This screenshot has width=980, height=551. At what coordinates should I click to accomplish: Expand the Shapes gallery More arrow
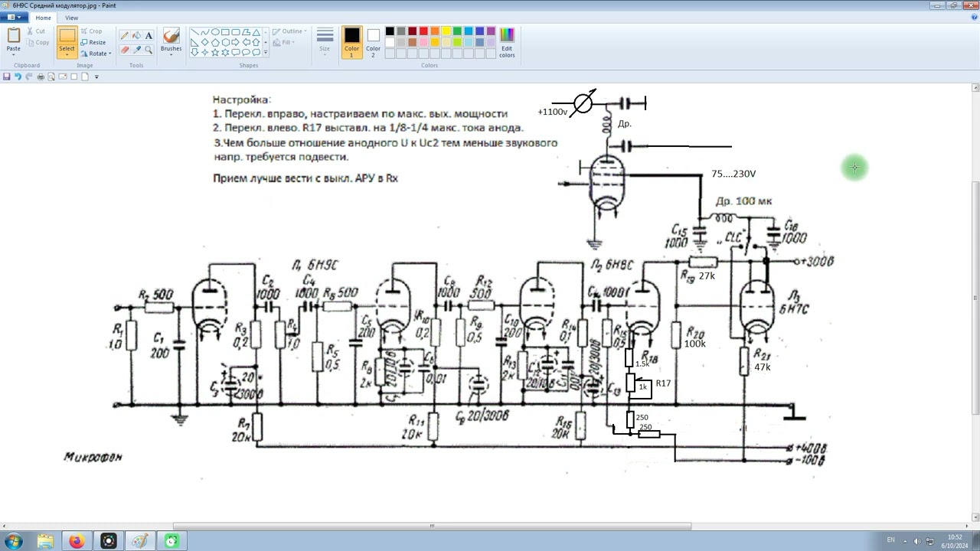(x=266, y=53)
